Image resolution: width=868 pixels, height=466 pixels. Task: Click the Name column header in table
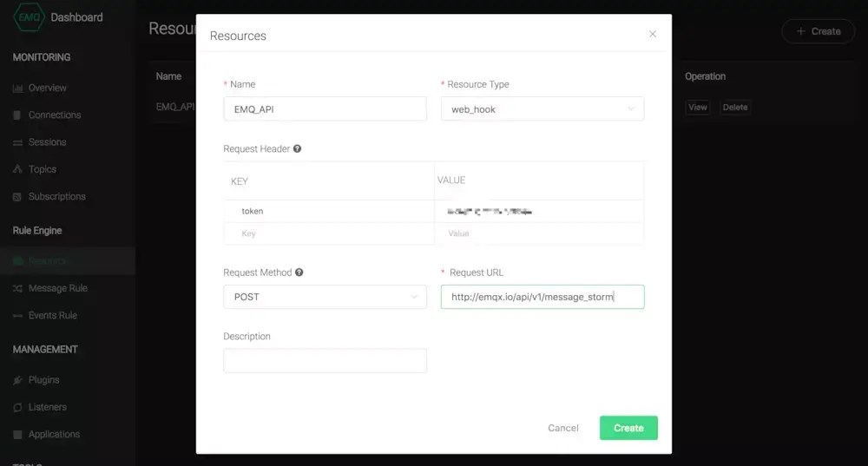tap(168, 76)
